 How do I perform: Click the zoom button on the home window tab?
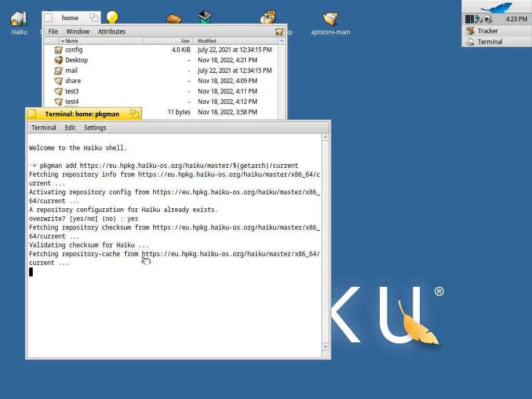pyautogui.click(x=94, y=18)
